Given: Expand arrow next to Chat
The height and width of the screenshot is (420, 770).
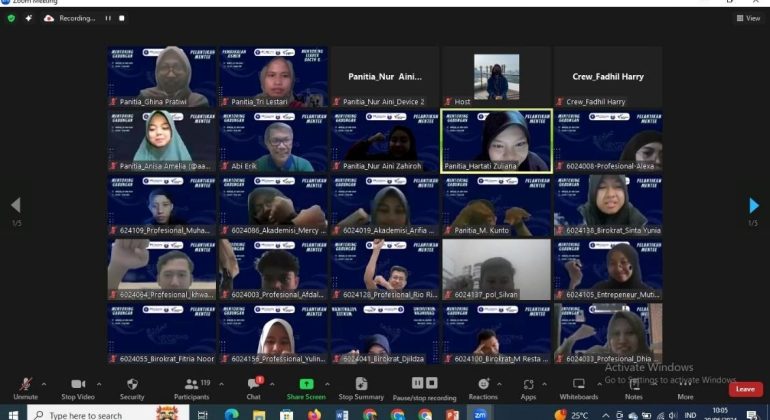Looking at the screenshot, I should click(272, 384).
